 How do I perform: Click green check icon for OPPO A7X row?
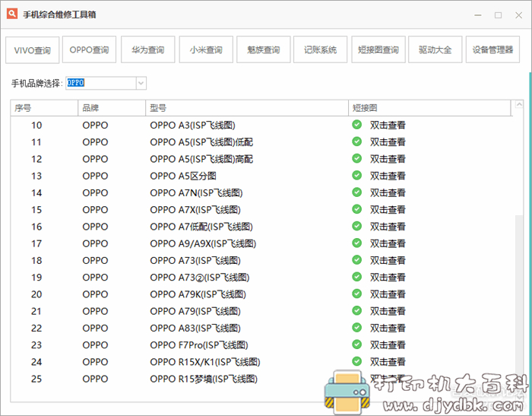click(x=356, y=209)
